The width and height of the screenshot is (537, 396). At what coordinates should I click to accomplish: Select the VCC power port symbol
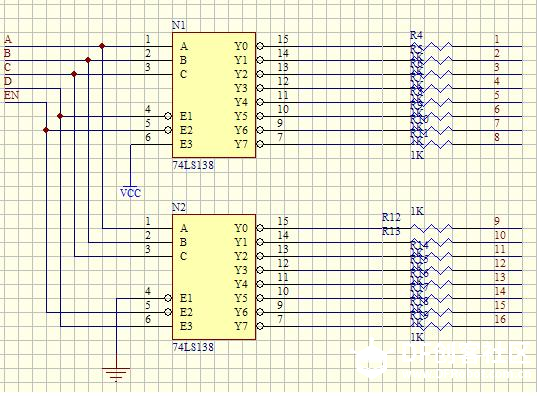click(x=130, y=192)
